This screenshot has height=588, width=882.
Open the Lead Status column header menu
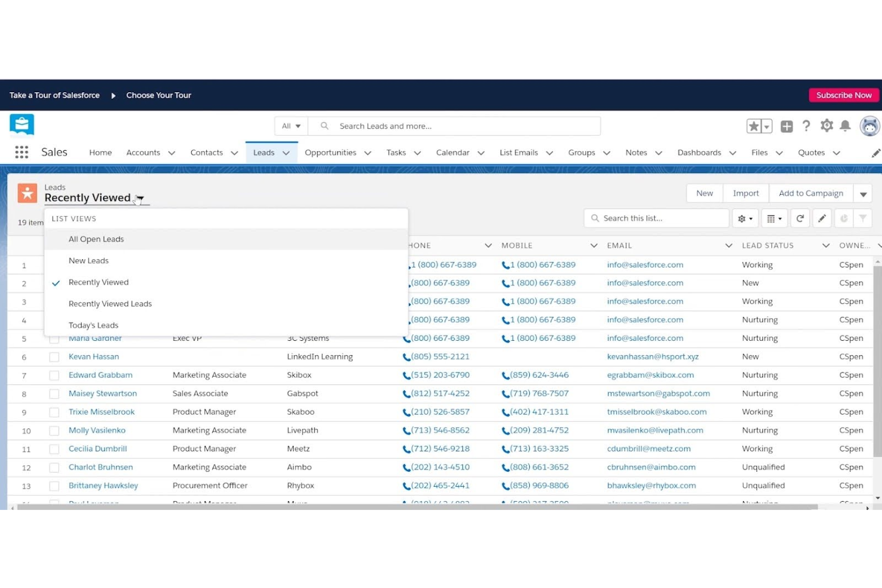tap(825, 245)
